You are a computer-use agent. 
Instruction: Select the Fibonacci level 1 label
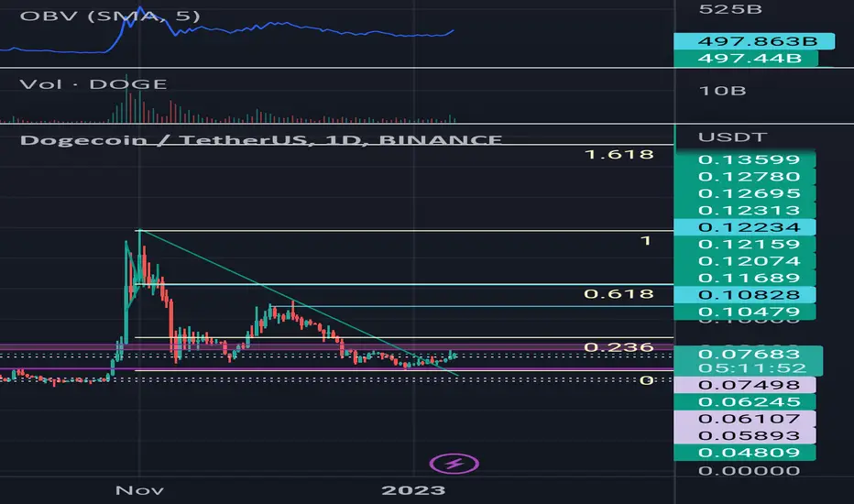(x=646, y=240)
